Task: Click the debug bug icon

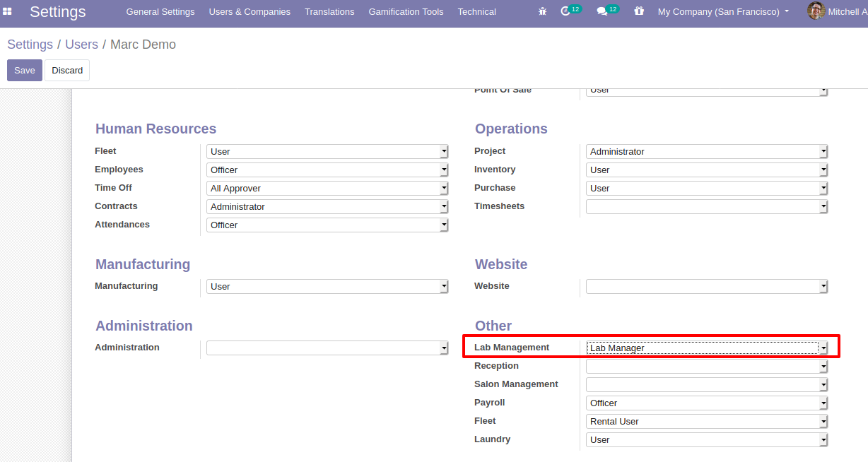Action: (x=542, y=11)
